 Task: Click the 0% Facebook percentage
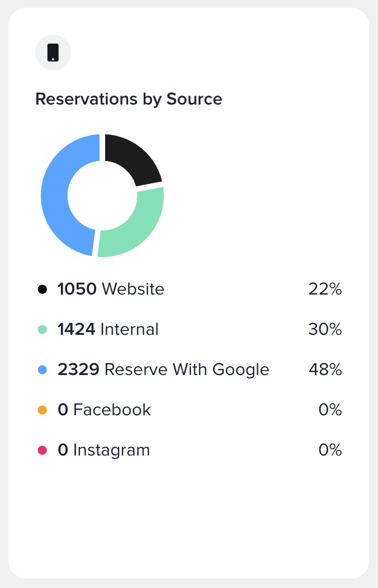click(x=330, y=410)
